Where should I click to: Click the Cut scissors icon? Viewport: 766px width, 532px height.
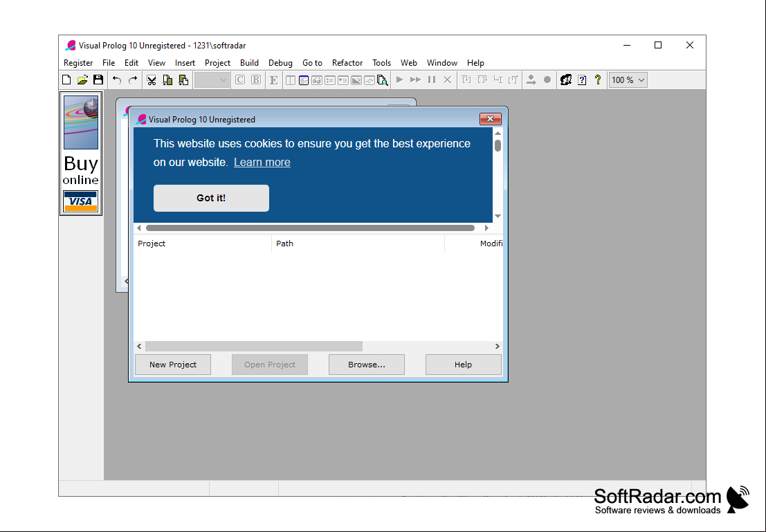pos(152,80)
